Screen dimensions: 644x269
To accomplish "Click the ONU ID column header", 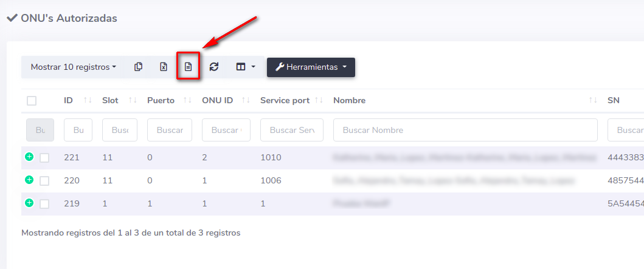I will pyautogui.click(x=217, y=100).
